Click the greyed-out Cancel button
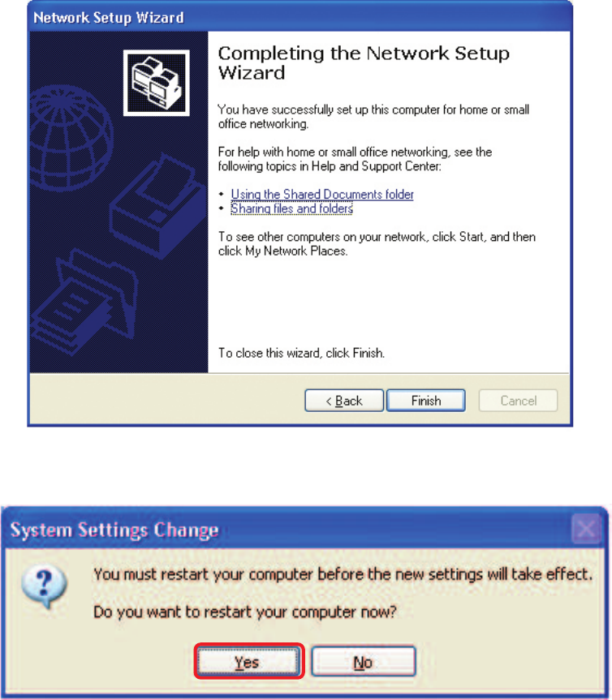612x700 pixels. point(518,401)
